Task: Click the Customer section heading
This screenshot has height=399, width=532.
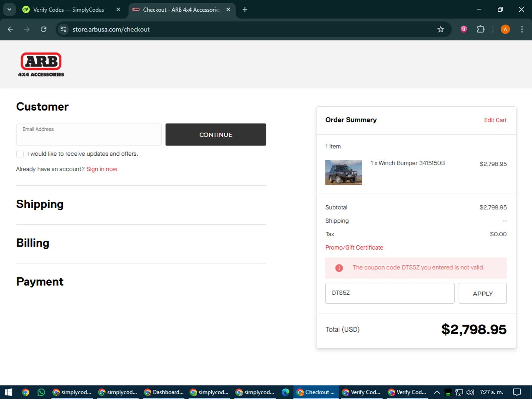Action: tap(42, 107)
